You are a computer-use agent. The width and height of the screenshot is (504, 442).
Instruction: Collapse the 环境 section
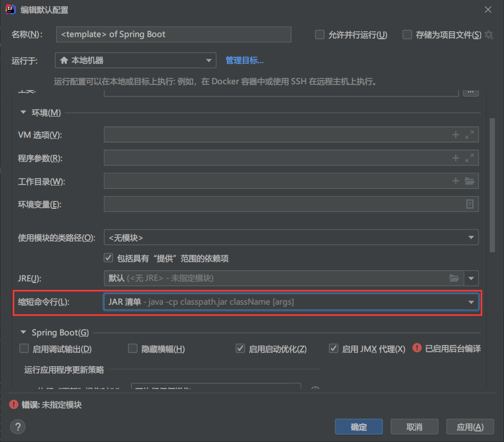pyautogui.click(x=23, y=112)
